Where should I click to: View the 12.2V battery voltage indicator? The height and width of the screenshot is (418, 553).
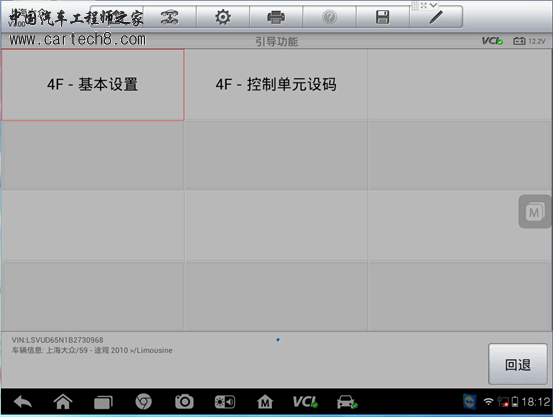pyautogui.click(x=529, y=41)
